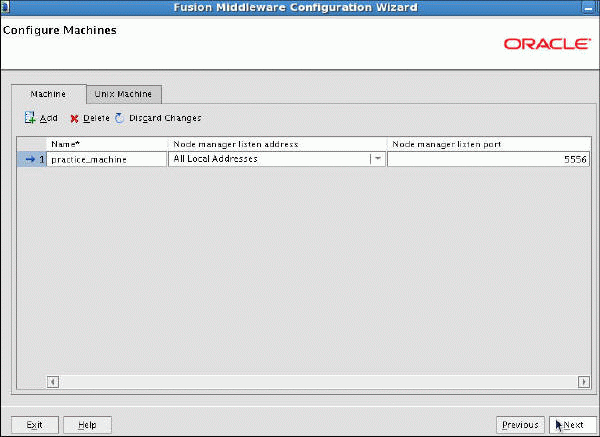This screenshot has height=437, width=600.
Task: Click the right arrow of horizontal scrollbar
Action: click(584, 382)
